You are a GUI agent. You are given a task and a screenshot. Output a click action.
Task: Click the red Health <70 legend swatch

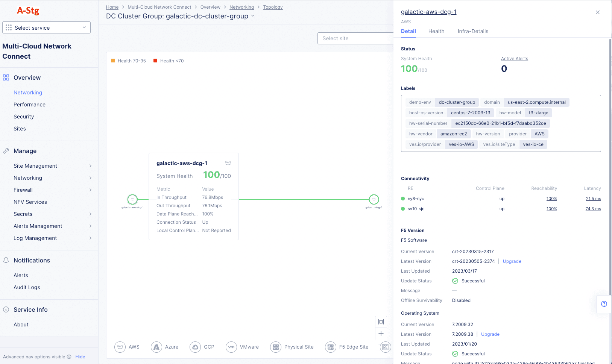click(155, 60)
